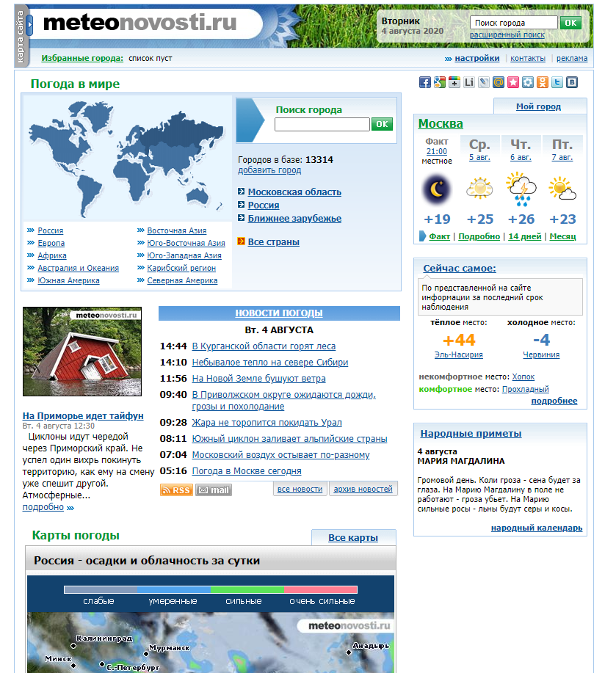Click the blue flower share icon
The image size is (616, 673).
pos(528,82)
